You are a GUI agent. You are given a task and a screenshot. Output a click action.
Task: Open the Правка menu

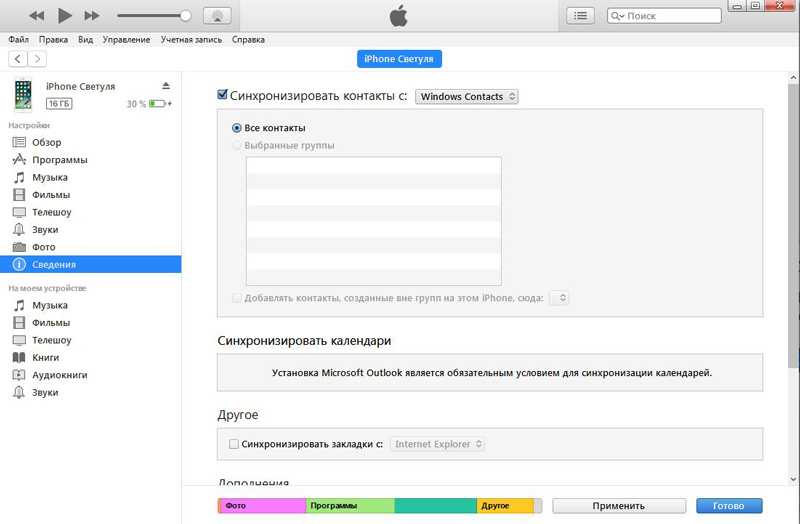[53, 39]
